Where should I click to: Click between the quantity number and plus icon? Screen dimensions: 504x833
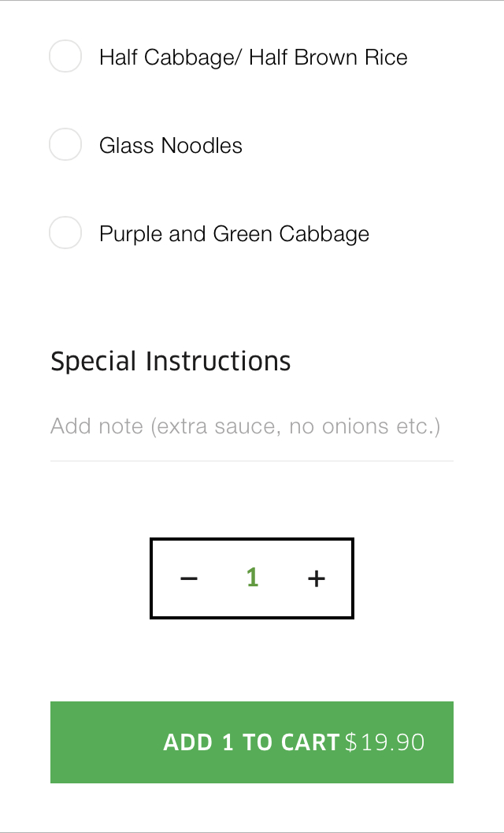pyautogui.click(x=283, y=578)
